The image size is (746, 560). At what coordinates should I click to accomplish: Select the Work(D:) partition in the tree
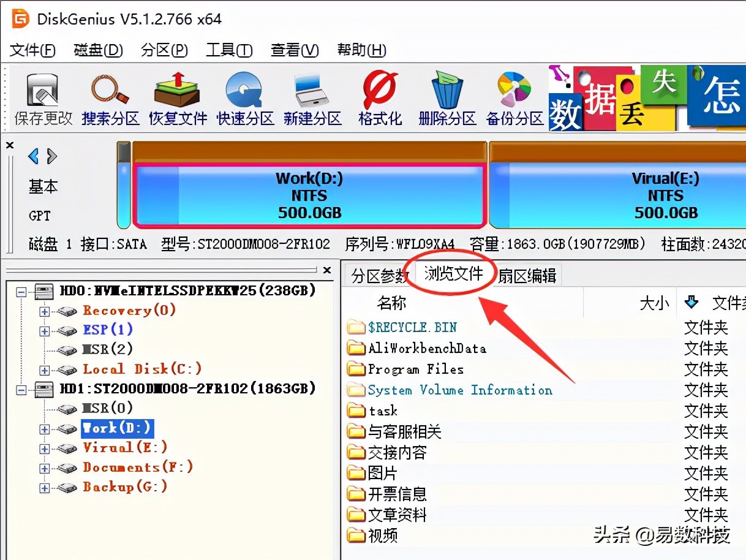pos(116,428)
